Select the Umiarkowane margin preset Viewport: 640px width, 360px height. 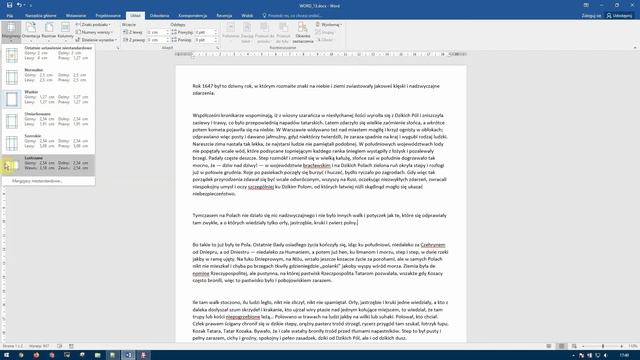pyautogui.click(x=49, y=120)
